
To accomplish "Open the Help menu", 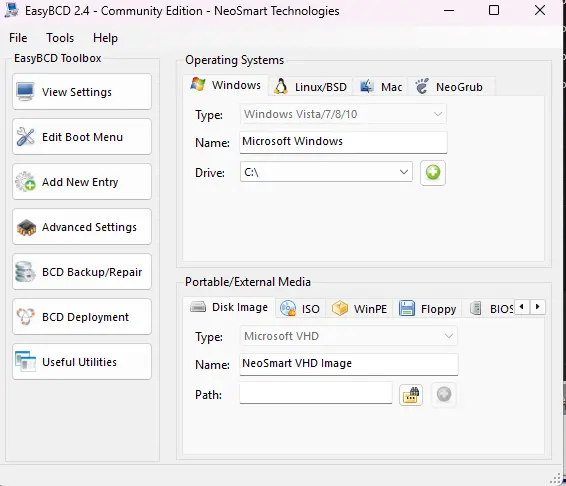I will coord(105,38).
